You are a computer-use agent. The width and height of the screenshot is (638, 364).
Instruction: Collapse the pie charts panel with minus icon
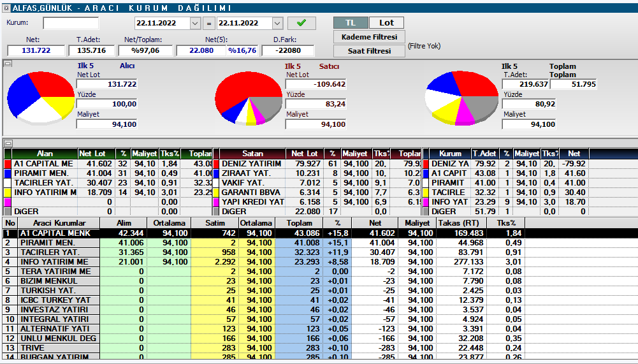coord(8,64)
